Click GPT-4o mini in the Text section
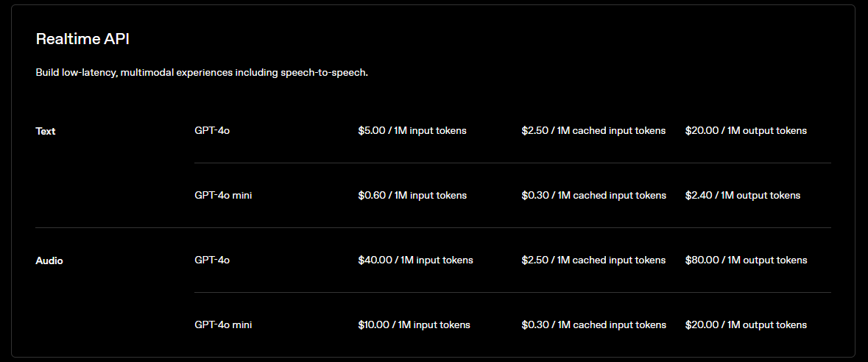The height and width of the screenshot is (362, 868). (223, 196)
